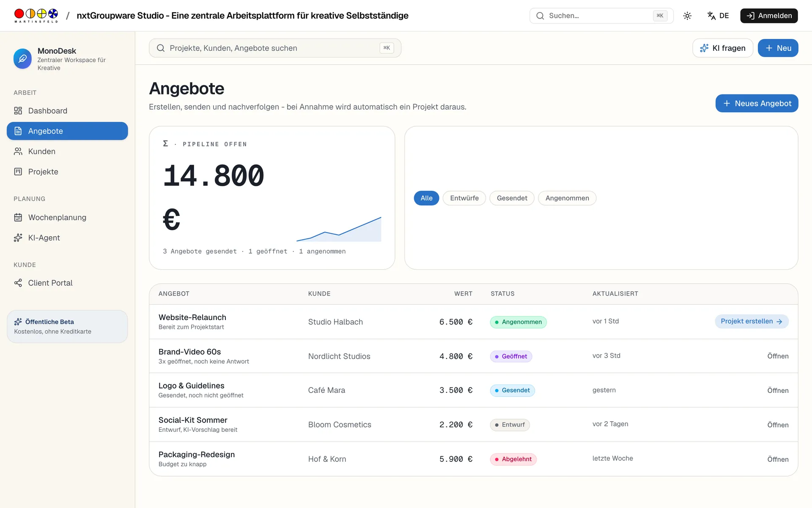The width and height of the screenshot is (812, 508).
Task: Open the DE language selector
Action: [x=718, y=16]
